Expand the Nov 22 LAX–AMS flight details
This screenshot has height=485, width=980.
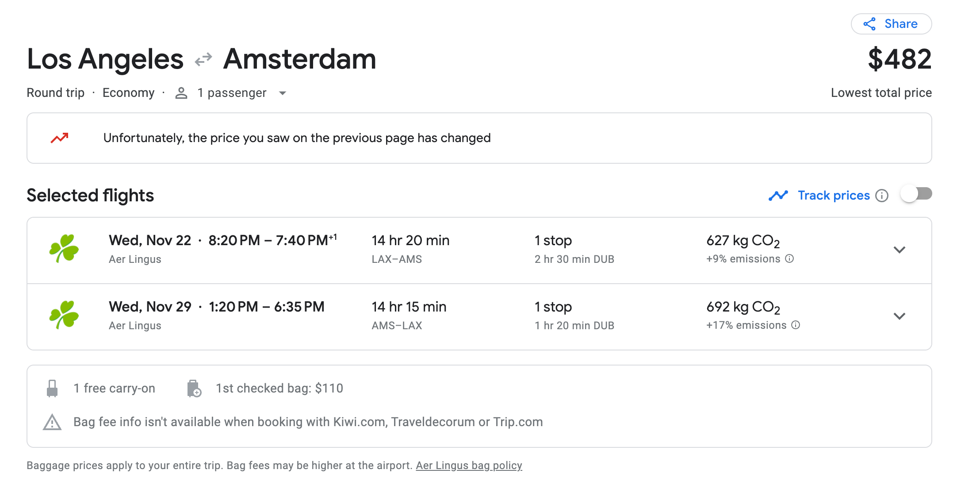pyautogui.click(x=900, y=250)
